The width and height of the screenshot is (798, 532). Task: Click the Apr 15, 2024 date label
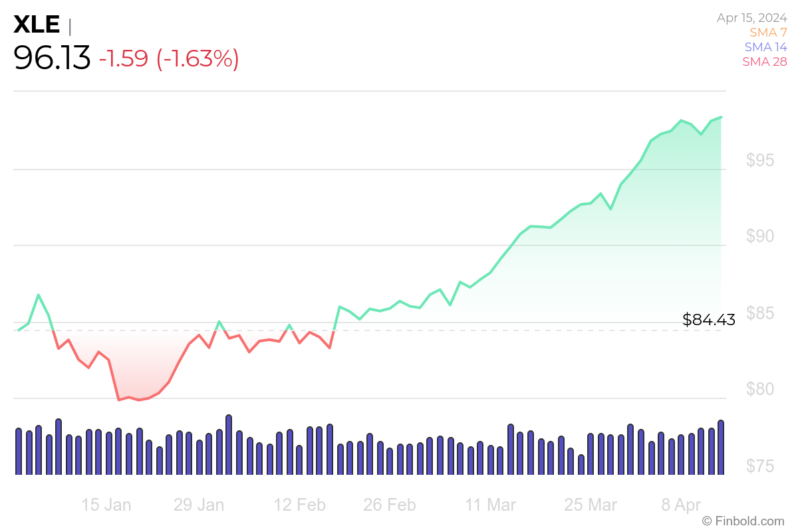(x=751, y=18)
